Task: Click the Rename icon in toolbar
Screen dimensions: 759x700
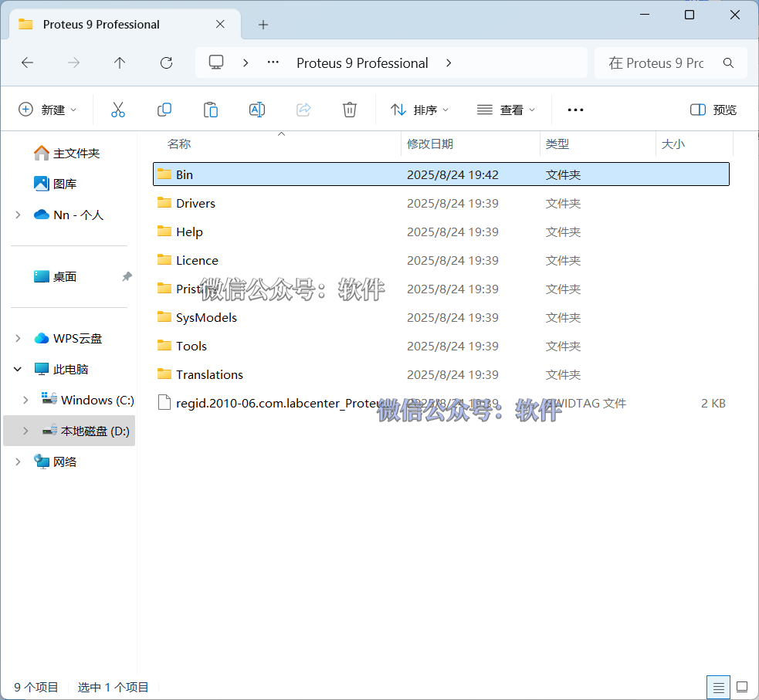Action: coord(257,110)
